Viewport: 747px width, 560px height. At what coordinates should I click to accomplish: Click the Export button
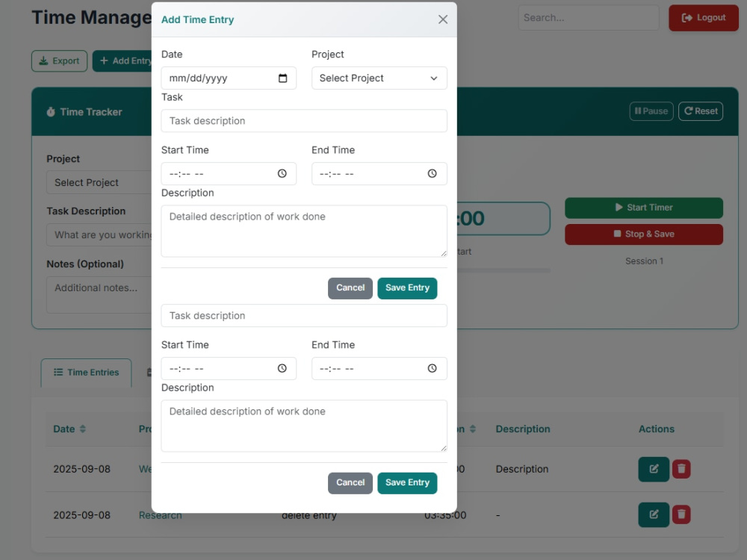point(60,61)
